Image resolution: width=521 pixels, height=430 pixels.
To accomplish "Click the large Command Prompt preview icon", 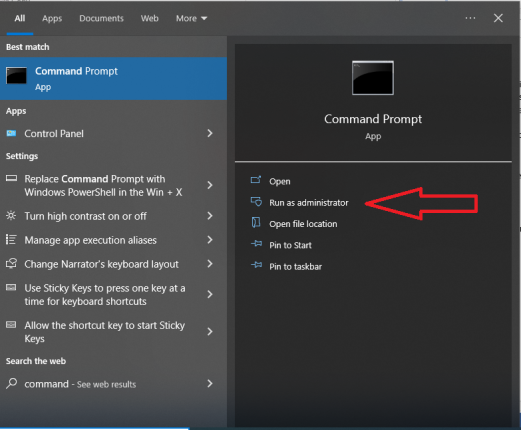I will click(x=373, y=78).
